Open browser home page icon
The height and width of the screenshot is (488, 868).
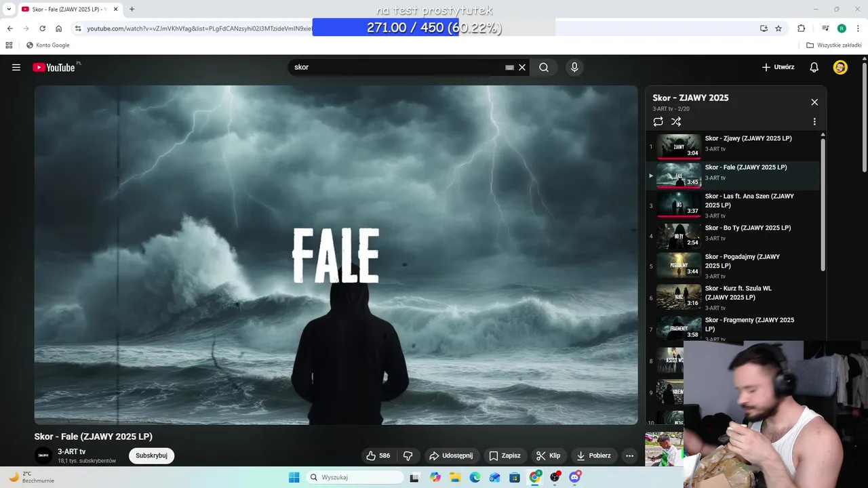point(59,28)
